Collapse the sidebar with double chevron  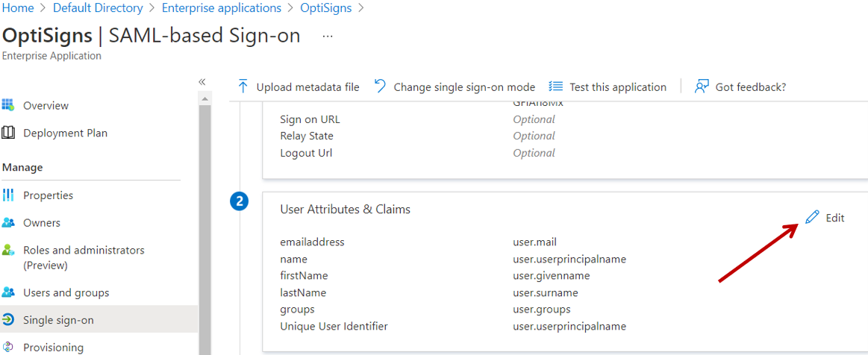pyautogui.click(x=202, y=82)
